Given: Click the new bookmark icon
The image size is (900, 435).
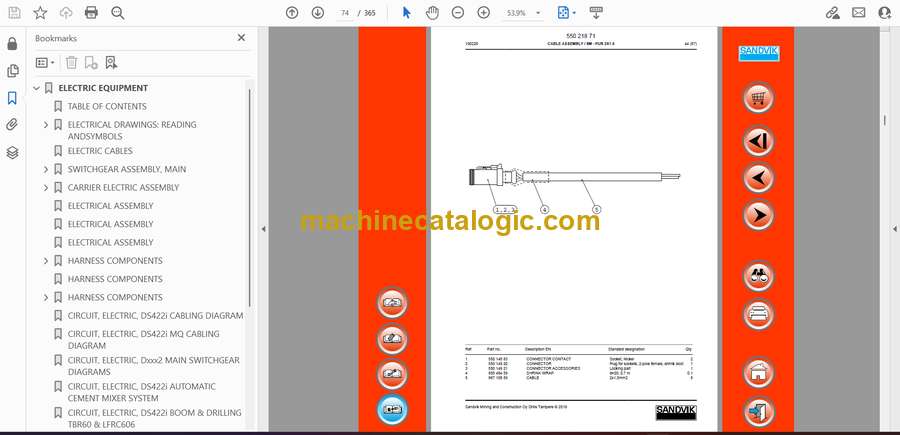Looking at the screenshot, I should tap(91, 63).
